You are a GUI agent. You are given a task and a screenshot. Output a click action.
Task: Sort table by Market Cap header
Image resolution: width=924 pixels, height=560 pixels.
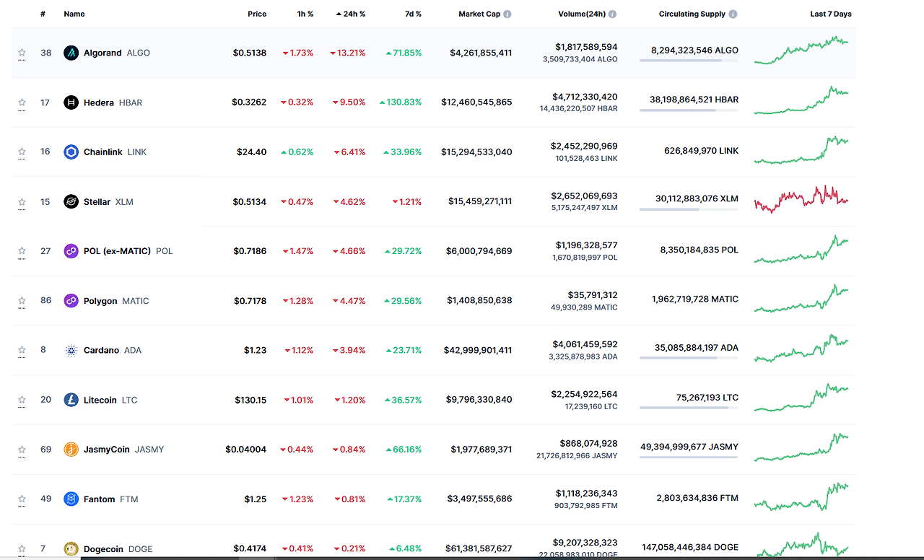[479, 14]
